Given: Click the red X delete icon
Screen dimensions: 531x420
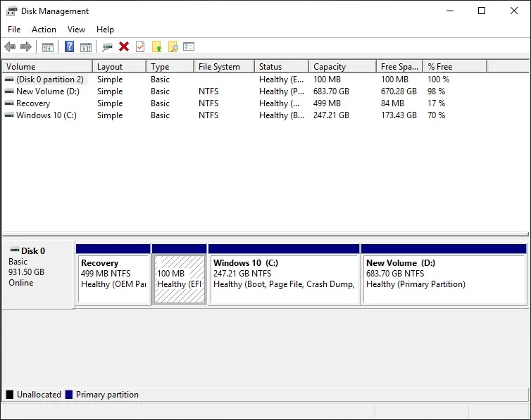Looking at the screenshot, I should click(x=124, y=47).
